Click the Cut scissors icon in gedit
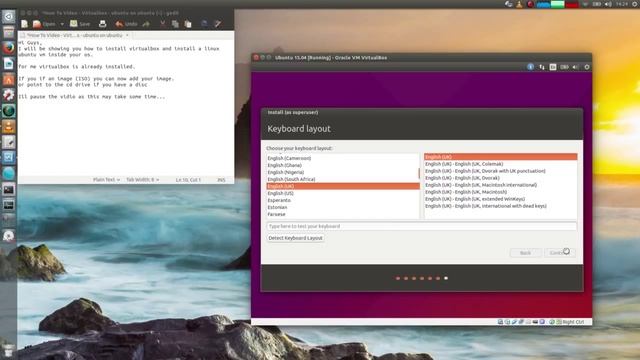 coord(162,24)
